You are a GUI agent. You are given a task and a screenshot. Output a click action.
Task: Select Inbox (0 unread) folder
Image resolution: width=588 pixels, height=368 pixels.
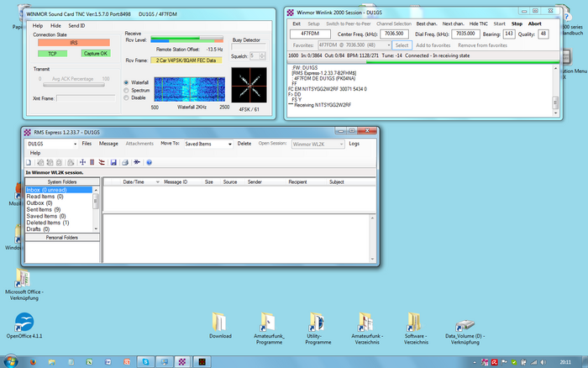59,190
